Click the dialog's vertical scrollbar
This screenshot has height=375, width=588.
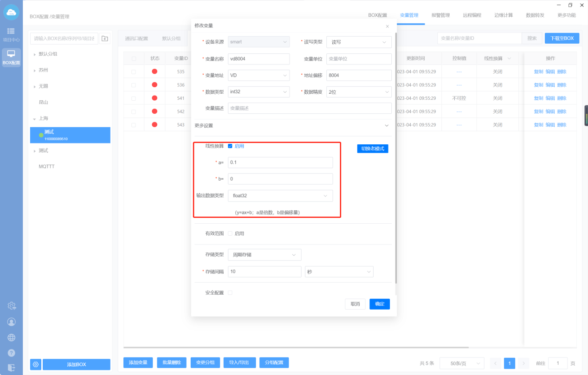[x=396, y=158]
